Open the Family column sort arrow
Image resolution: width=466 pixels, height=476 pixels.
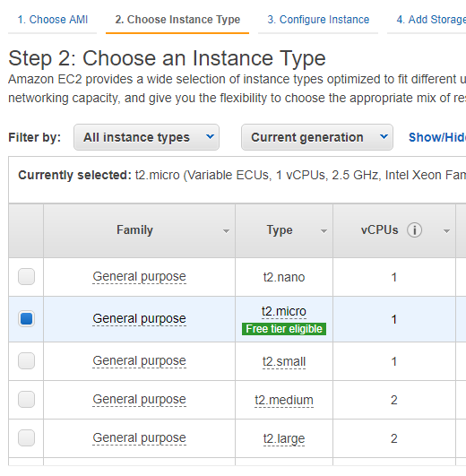pos(226,231)
